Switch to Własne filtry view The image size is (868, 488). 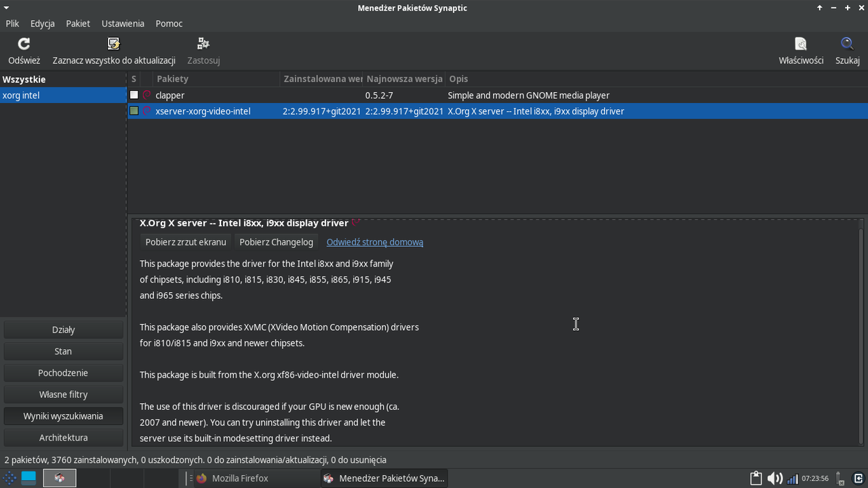(64, 394)
